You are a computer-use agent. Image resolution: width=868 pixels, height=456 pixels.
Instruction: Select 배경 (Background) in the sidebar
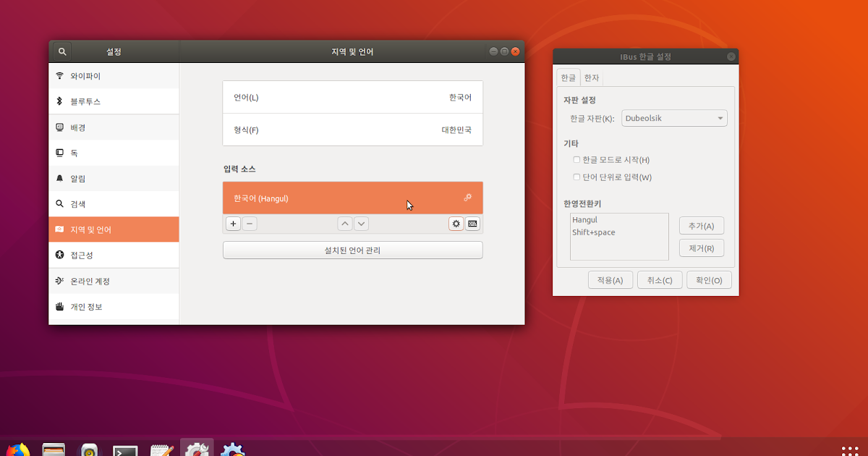click(x=114, y=127)
